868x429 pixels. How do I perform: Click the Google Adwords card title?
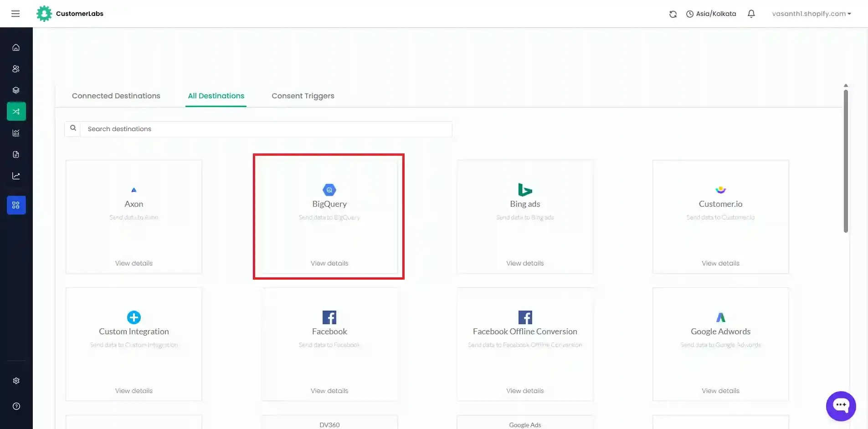point(721,332)
